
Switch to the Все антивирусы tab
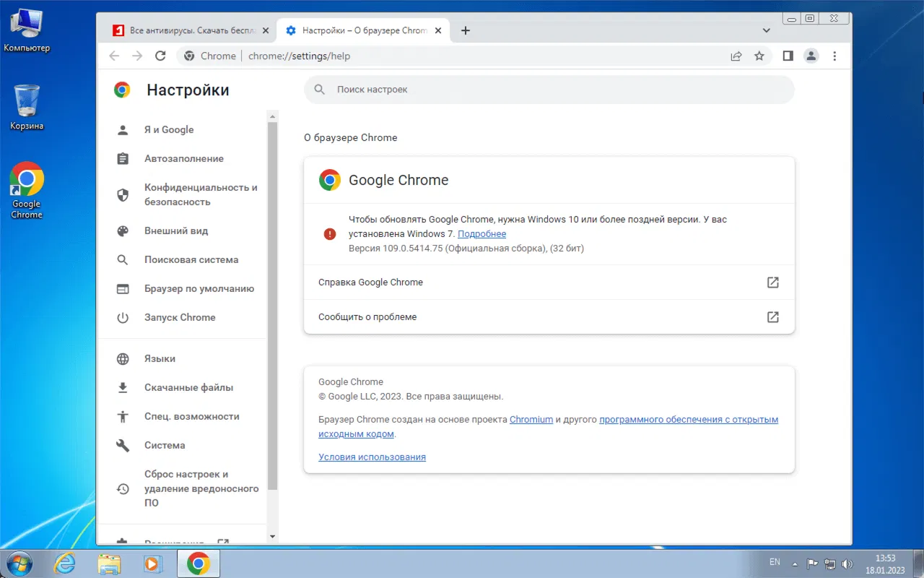(x=190, y=30)
